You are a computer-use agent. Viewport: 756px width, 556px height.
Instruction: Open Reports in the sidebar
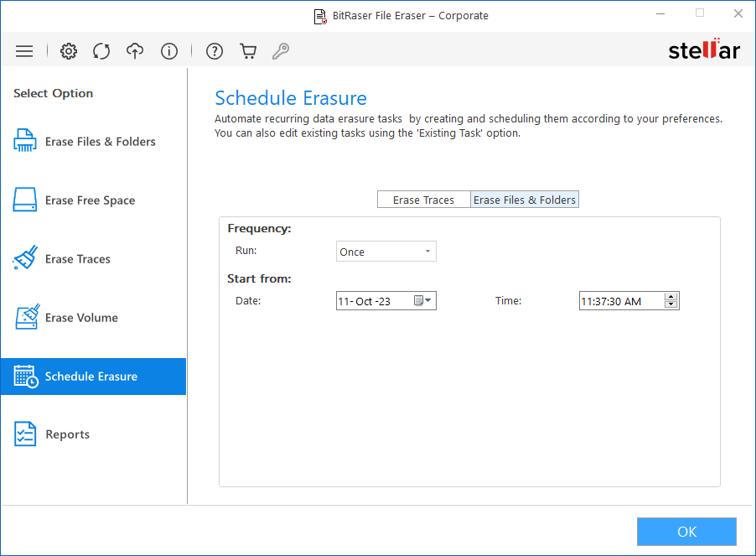[x=94, y=434]
